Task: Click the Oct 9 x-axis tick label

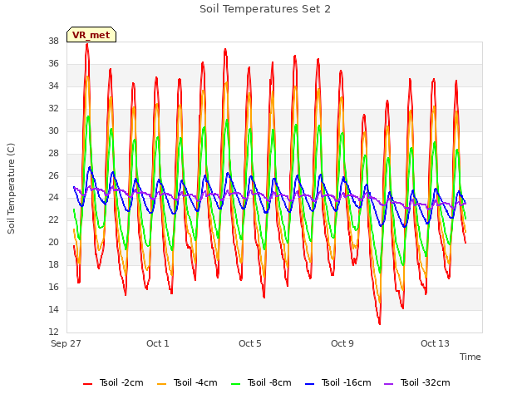Action: (x=342, y=343)
